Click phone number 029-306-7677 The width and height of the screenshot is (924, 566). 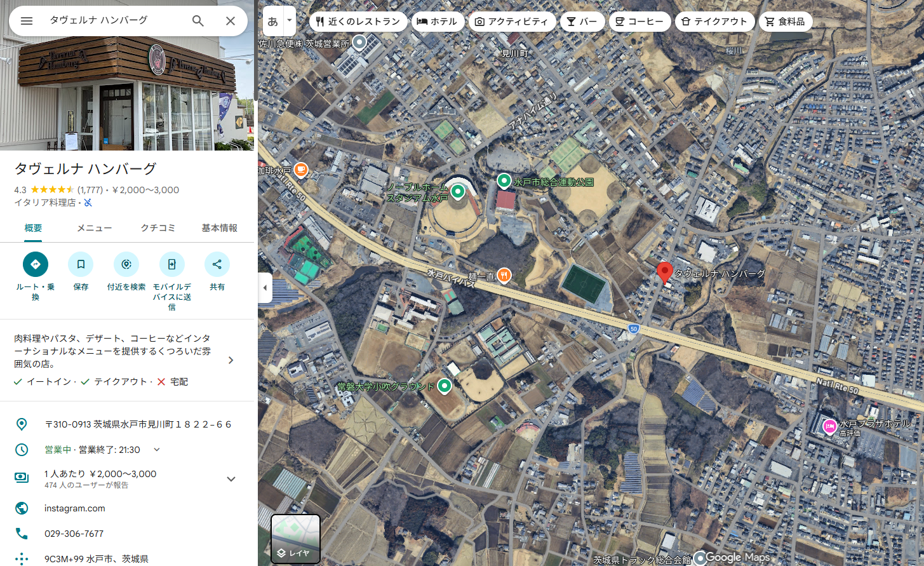74,534
